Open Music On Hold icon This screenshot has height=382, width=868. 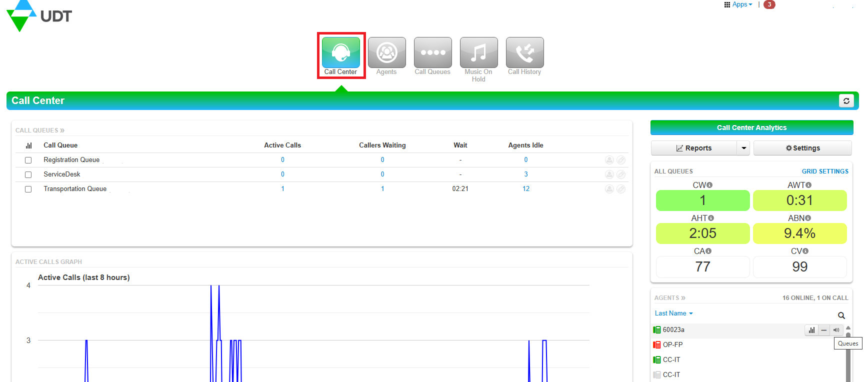[x=478, y=52]
